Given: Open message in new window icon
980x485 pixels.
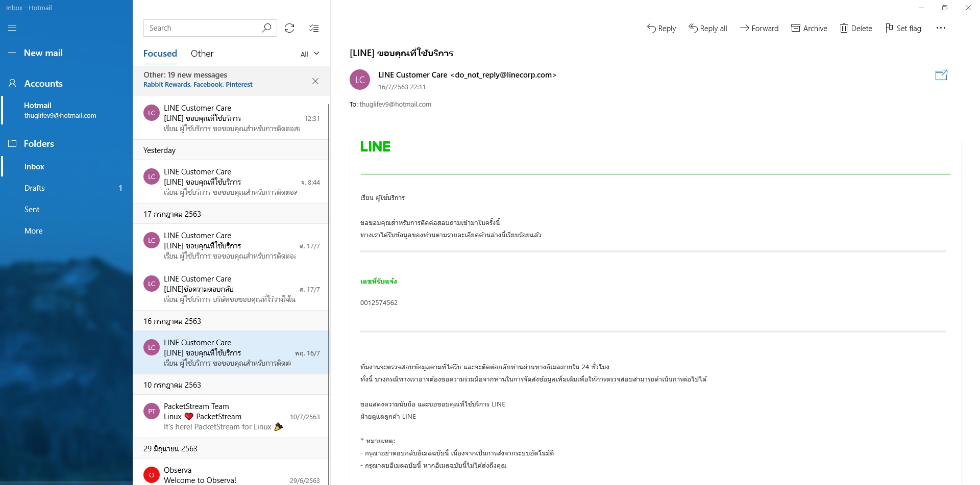Looking at the screenshot, I should (x=941, y=75).
